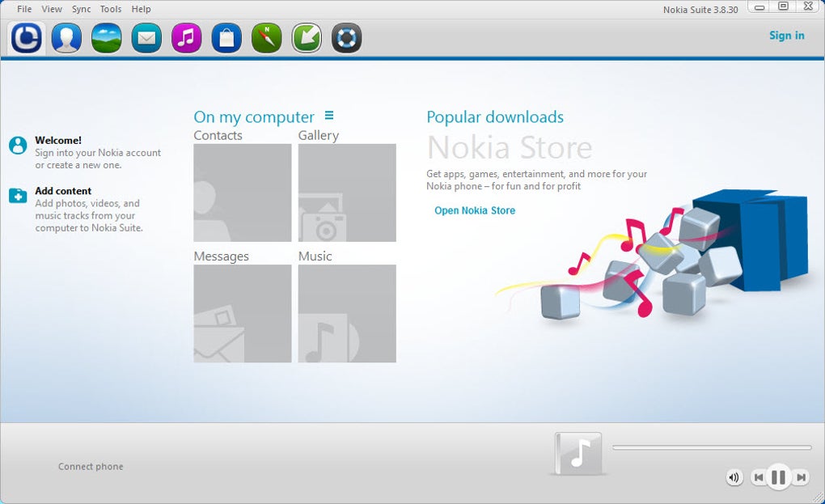Click the music playback progress bar
This screenshot has height=504, width=825.
coord(712,447)
